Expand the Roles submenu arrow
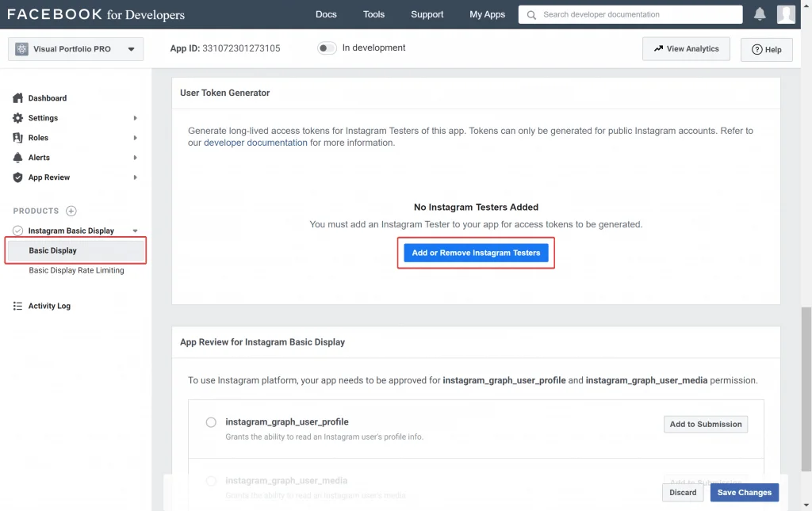 pyautogui.click(x=135, y=138)
